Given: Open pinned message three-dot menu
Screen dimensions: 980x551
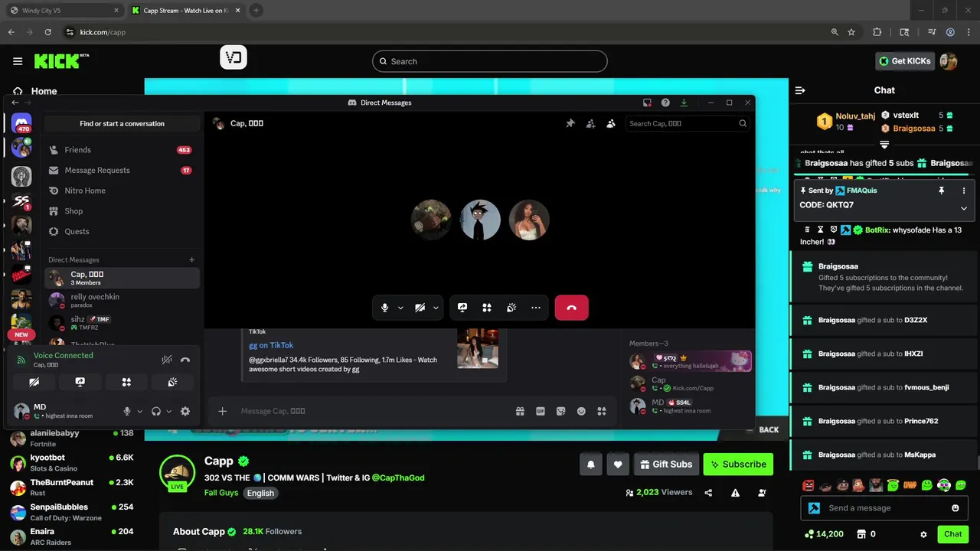Looking at the screenshot, I should [964, 191].
